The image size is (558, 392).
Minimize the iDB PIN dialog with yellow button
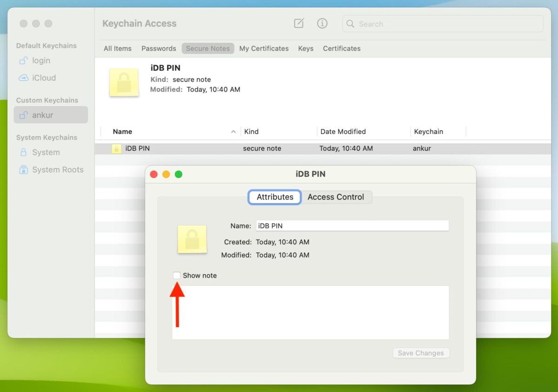[x=166, y=174]
